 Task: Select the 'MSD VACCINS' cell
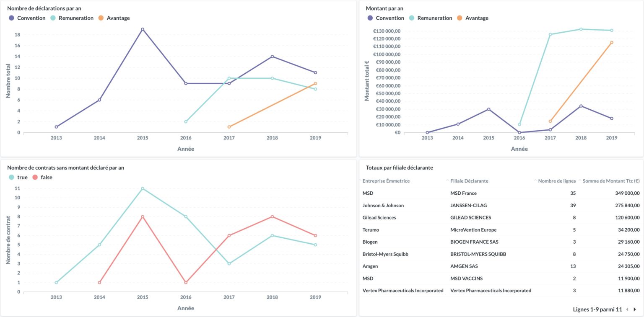466,278
